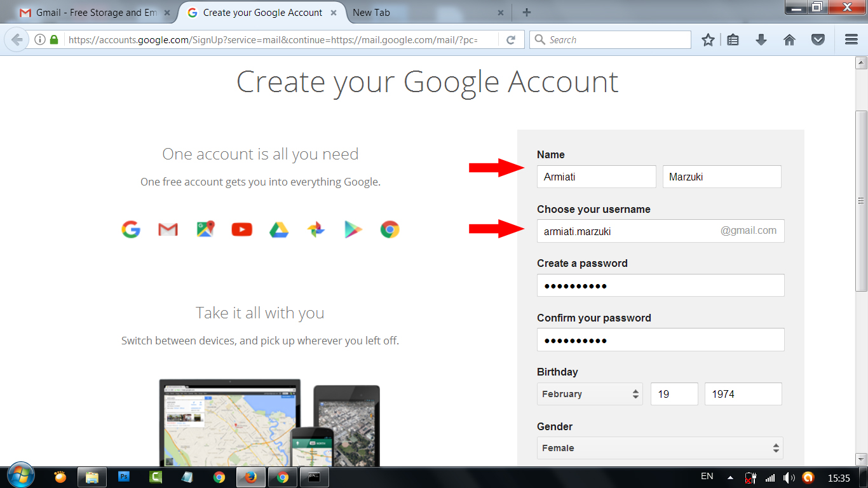
Task: Click the Google G product icon
Action: click(131, 229)
